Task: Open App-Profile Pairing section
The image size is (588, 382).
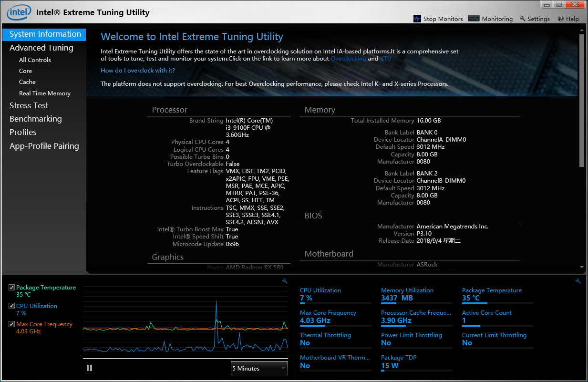Action: pos(44,146)
